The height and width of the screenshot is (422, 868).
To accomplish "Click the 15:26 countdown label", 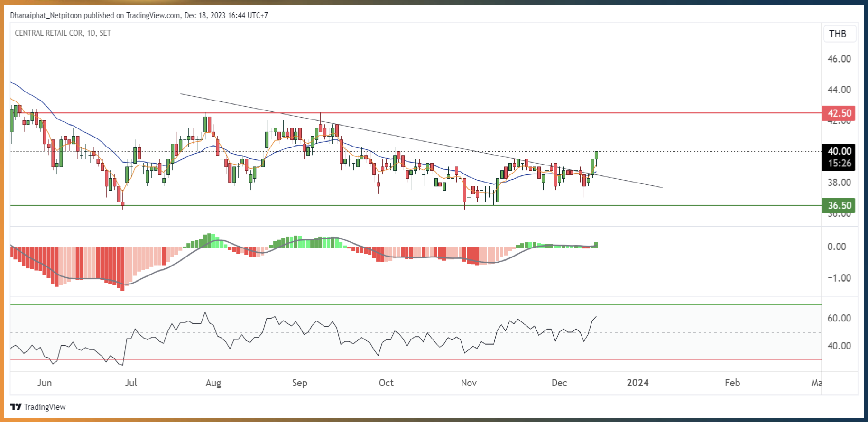I will click(839, 164).
